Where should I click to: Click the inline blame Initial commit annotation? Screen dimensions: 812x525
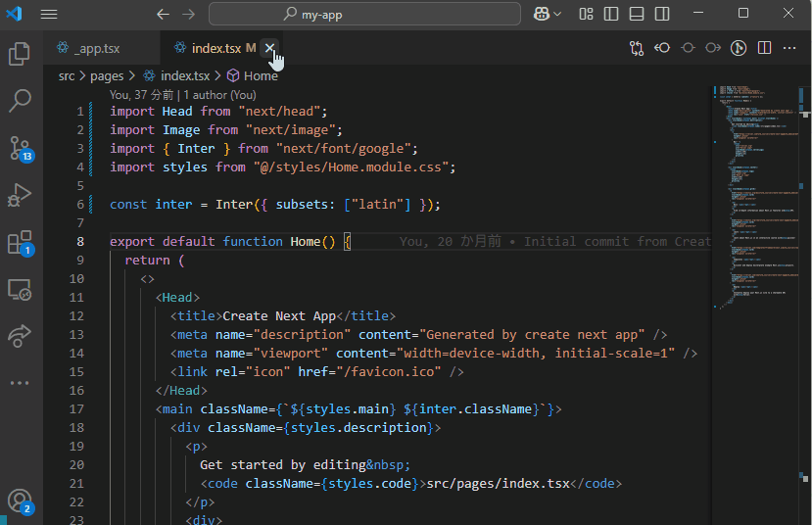554,242
